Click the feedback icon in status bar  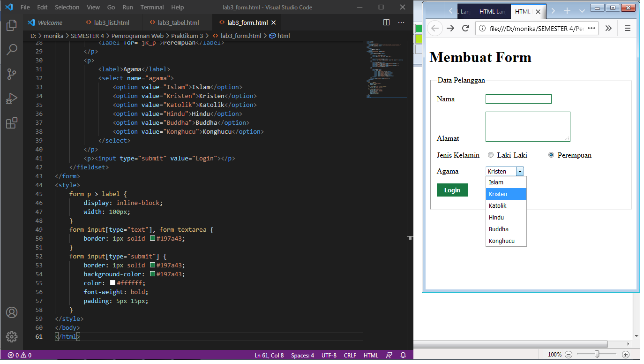389,355
